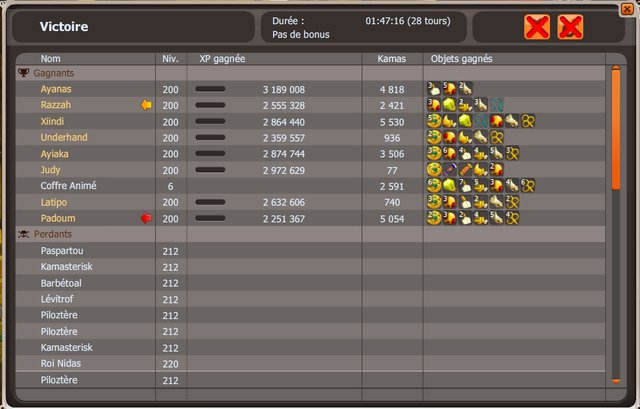Click the red arrow beside Padoum
This screenshot has width=640, height=409.
click(x=146, y=218)
